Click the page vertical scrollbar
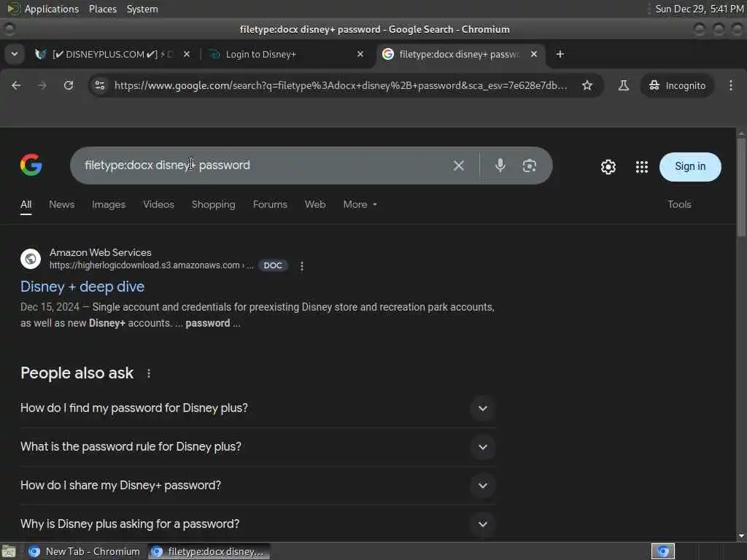This screenshot has height=560, width=747. point(741,187)
